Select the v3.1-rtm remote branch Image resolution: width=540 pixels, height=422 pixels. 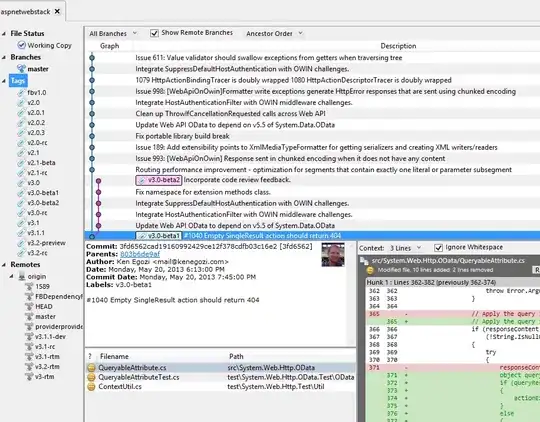click(47, 356)
